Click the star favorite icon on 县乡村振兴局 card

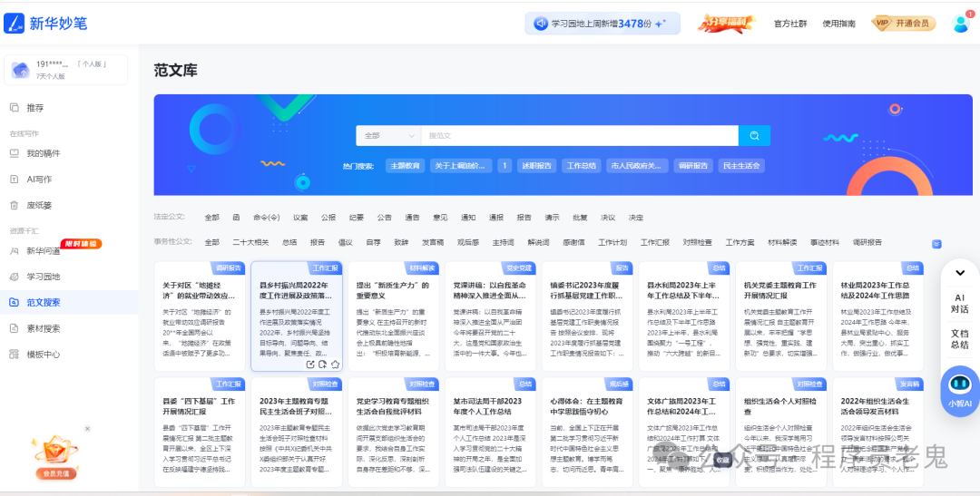pos(335,365)
